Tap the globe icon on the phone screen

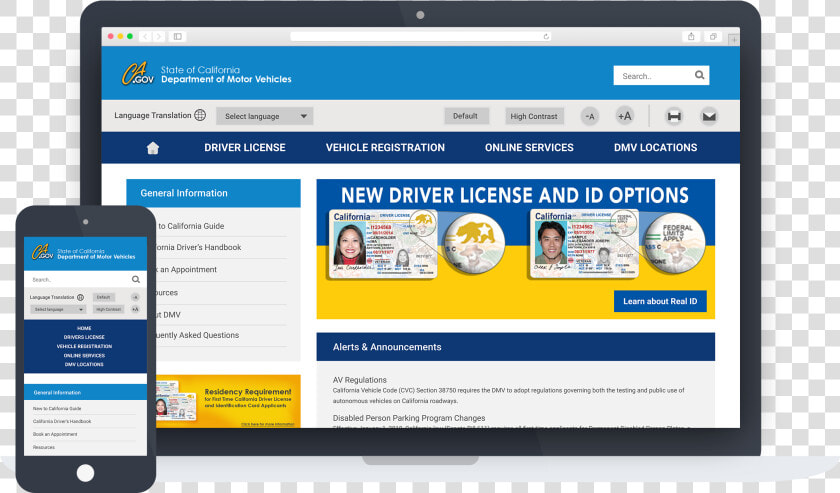[x=80, y=297]
